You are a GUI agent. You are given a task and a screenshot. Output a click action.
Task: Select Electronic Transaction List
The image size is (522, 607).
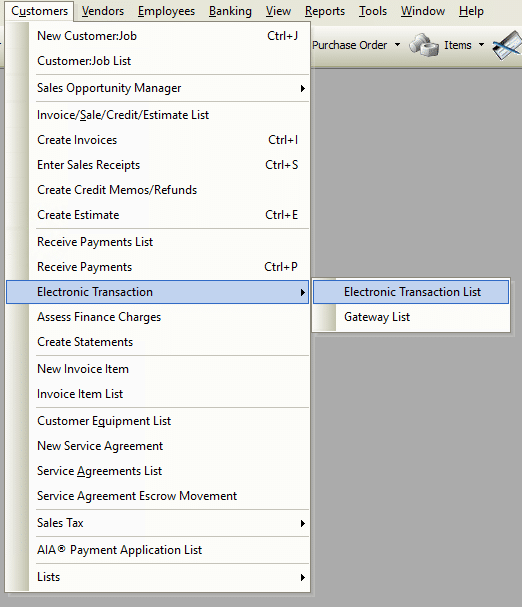pyautogui.click(x=411, y=292)
